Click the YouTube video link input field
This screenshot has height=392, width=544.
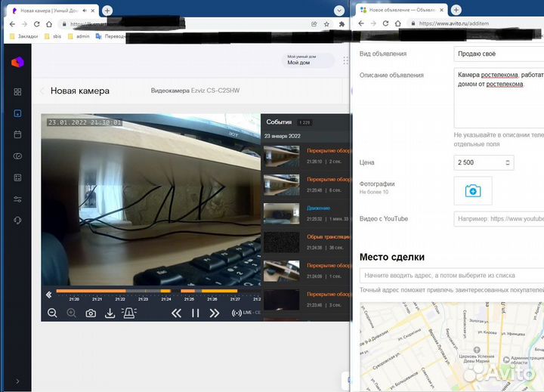(x=499, y=219)
